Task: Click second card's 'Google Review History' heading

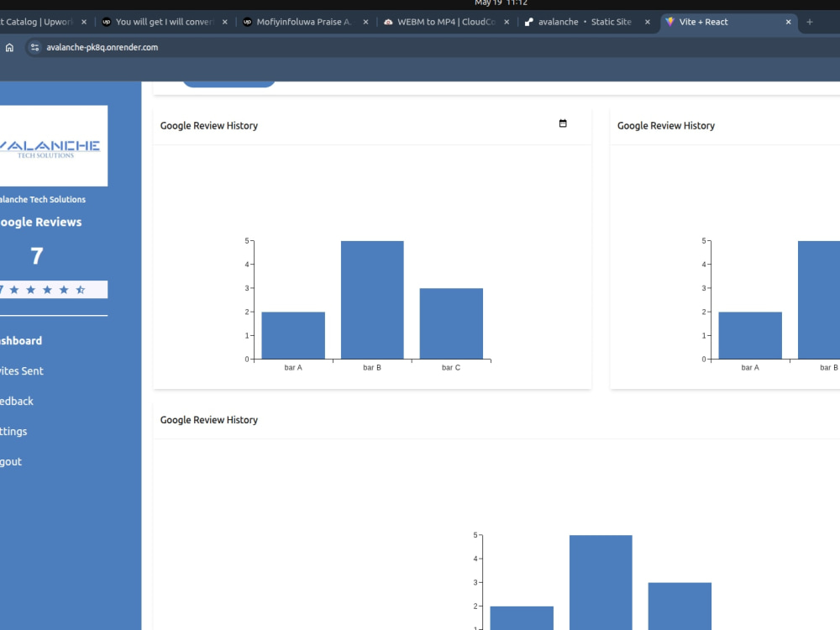Action: click(666, 126)
